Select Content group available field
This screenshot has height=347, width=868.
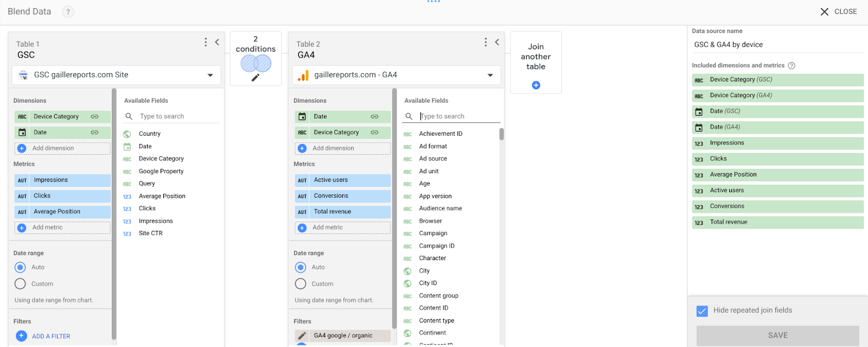pos(438,296)
